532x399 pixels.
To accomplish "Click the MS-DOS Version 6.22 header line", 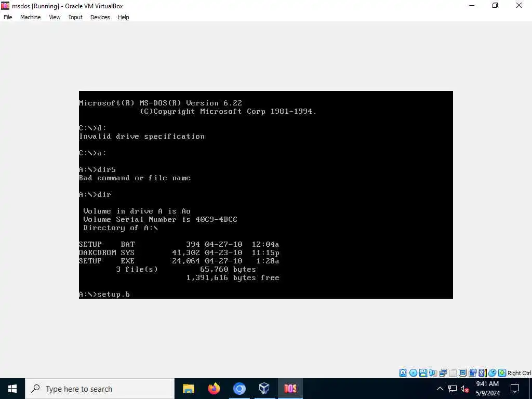I will tap(161, 103).
